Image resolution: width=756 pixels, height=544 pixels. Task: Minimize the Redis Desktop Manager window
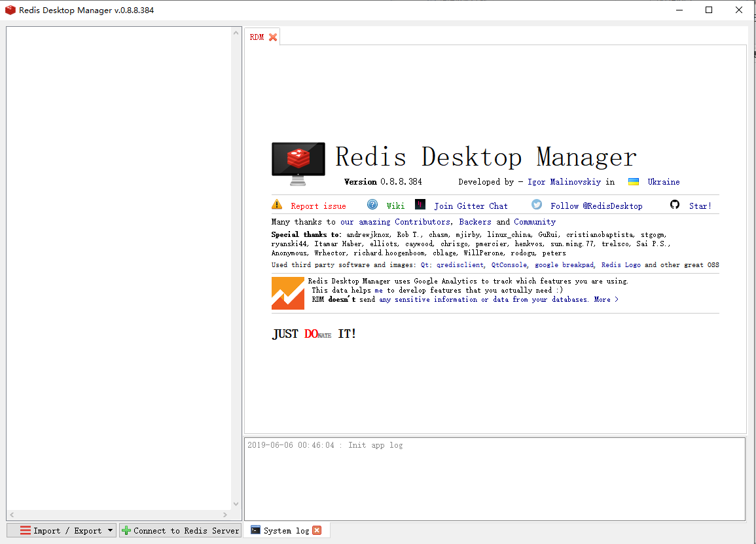click(x=679, y=10)
